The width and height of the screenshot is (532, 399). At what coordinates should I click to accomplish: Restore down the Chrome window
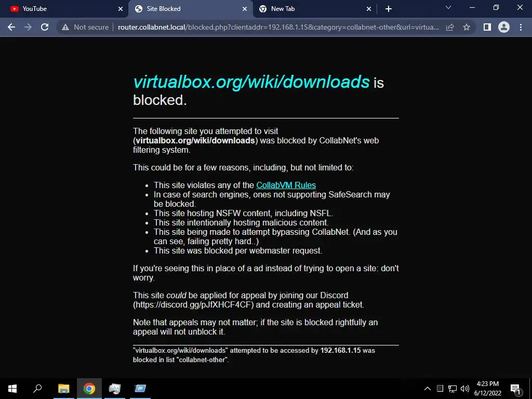click(496, 7)
